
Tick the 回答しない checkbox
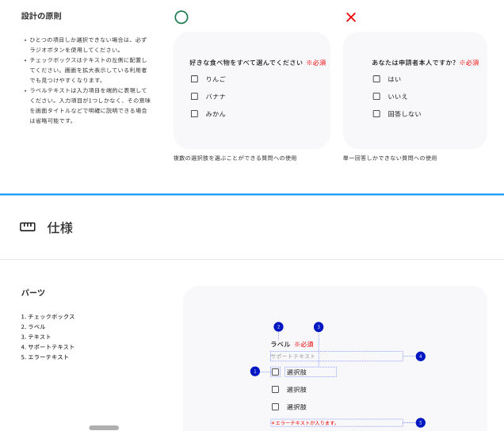pos(376,113)
